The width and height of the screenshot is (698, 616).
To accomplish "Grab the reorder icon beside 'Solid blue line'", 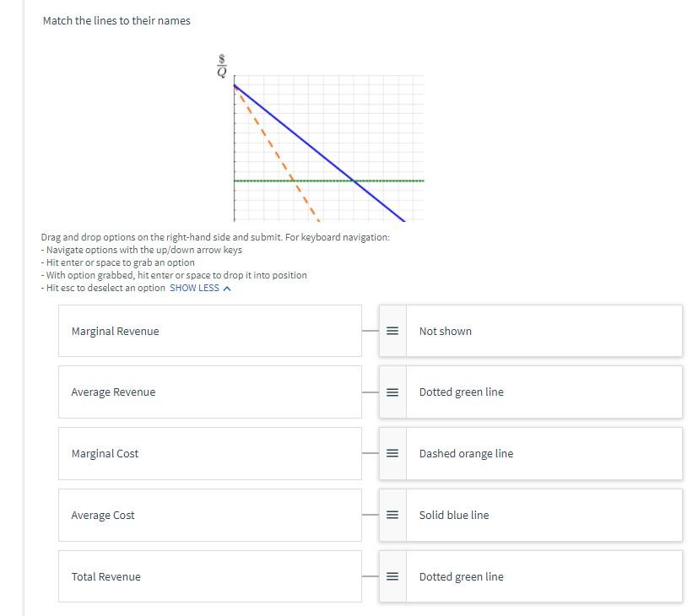I will [x=392, y=515].
